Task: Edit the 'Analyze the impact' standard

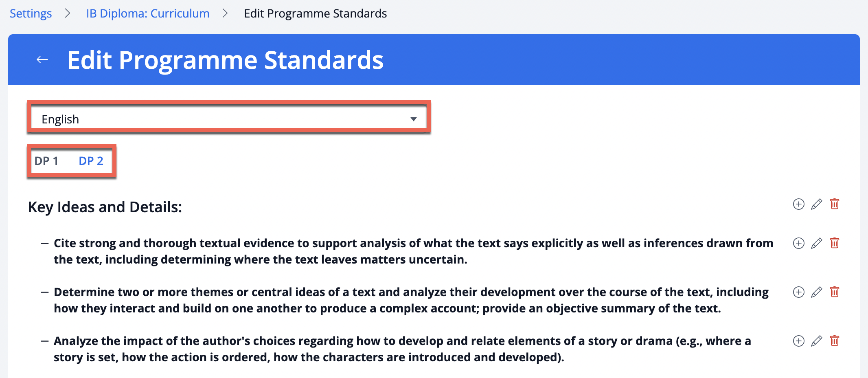Action: 816,341
